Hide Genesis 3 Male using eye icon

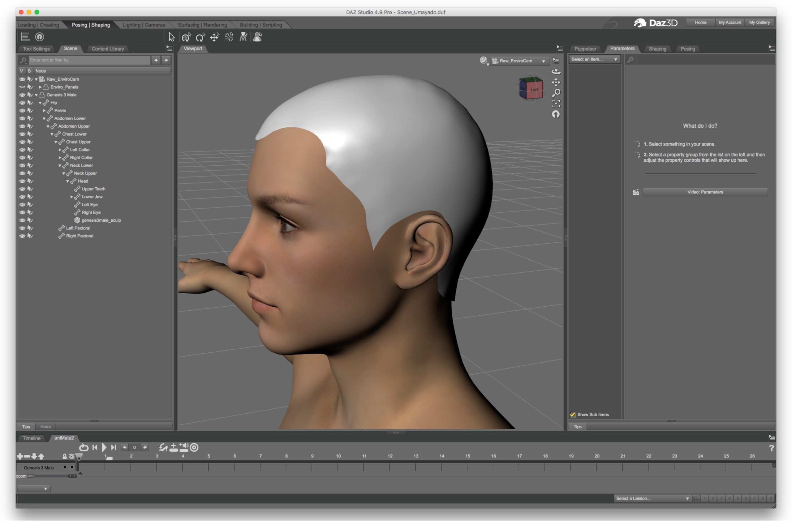[22, 95]
